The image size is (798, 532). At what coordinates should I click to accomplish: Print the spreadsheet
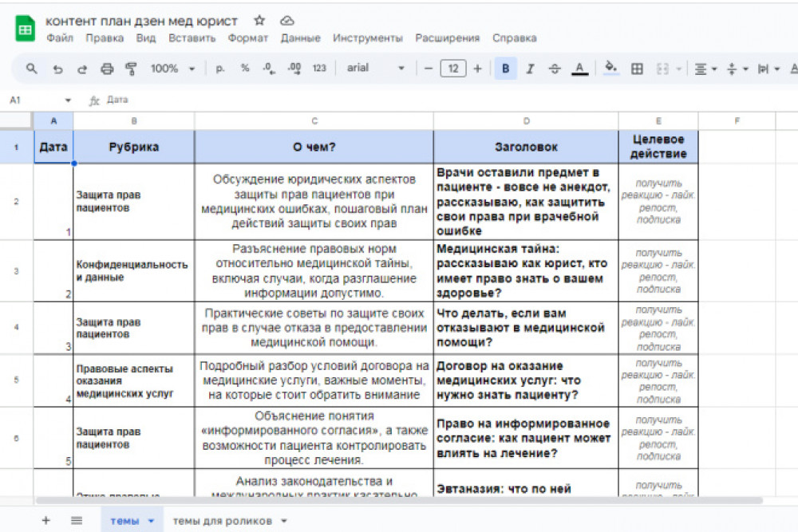point(107,69)
